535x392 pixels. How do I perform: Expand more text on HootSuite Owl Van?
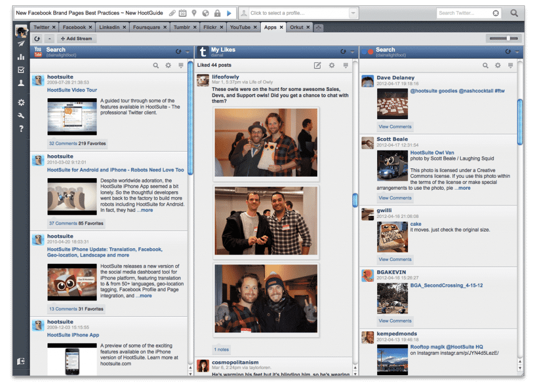coord(462,188)
